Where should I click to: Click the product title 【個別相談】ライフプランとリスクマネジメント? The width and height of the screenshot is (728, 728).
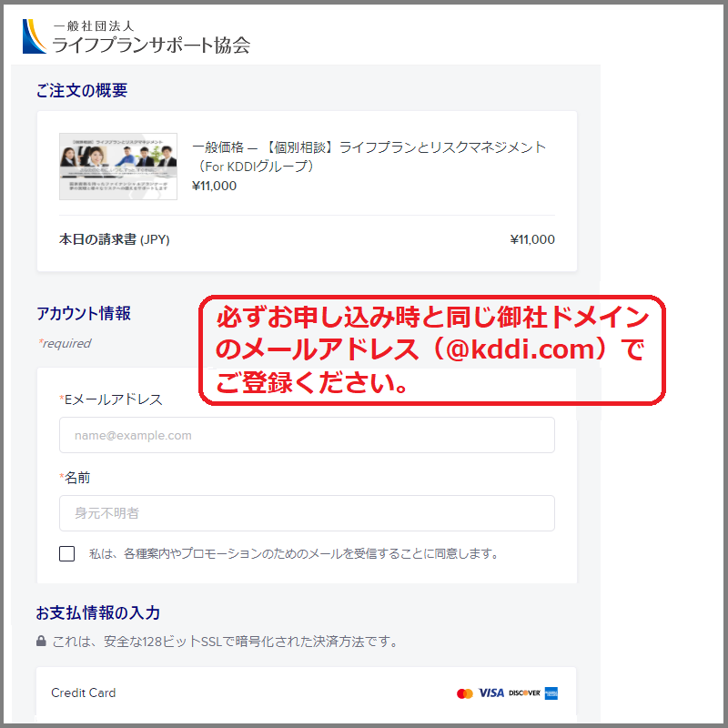click(369, 157)
